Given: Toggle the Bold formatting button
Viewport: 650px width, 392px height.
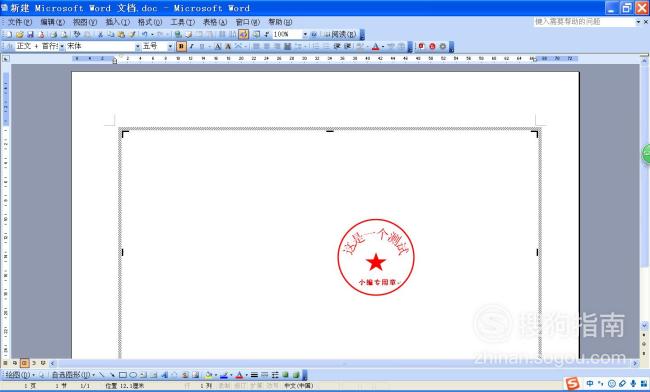Looking at the screenshot, I should [x=181, y=46].
